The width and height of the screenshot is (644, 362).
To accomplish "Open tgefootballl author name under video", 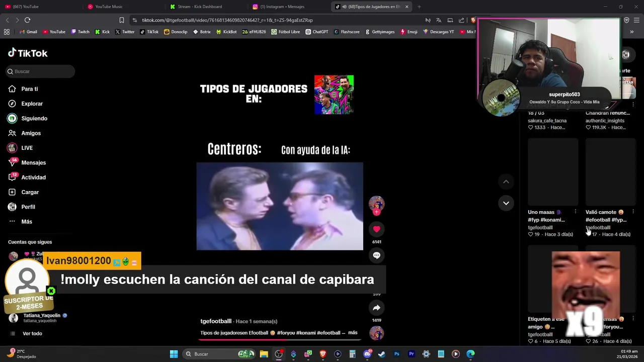I will (216, 321).
